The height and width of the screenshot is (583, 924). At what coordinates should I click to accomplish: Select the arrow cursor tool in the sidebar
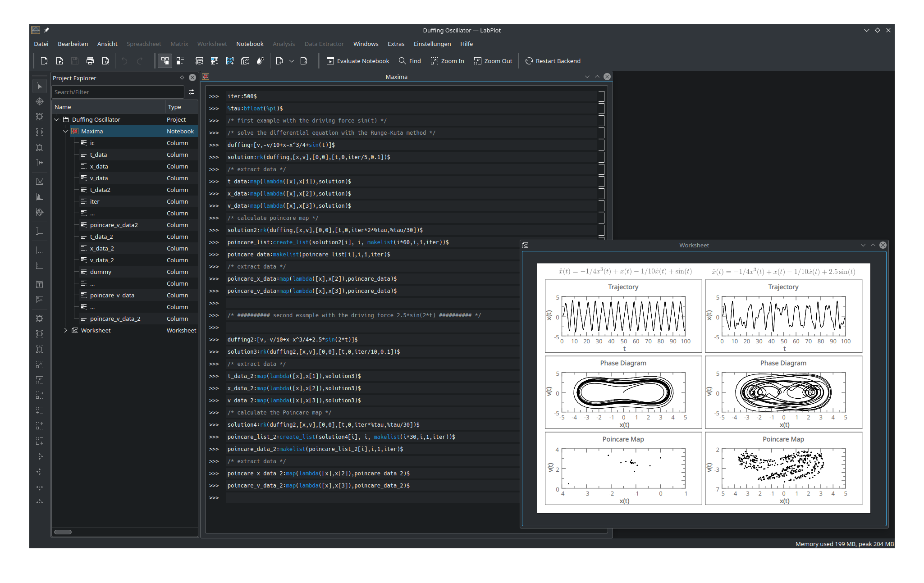pos(40,86)
